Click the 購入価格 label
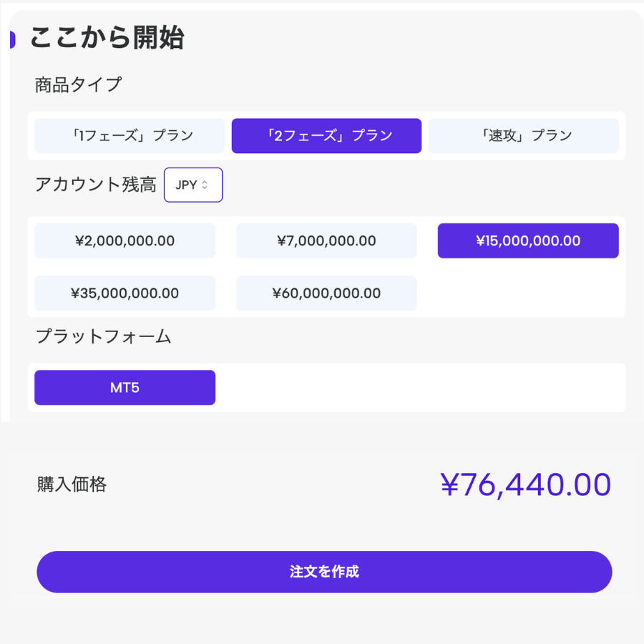This screenshot has height=644, width=644. pos(72,485)
